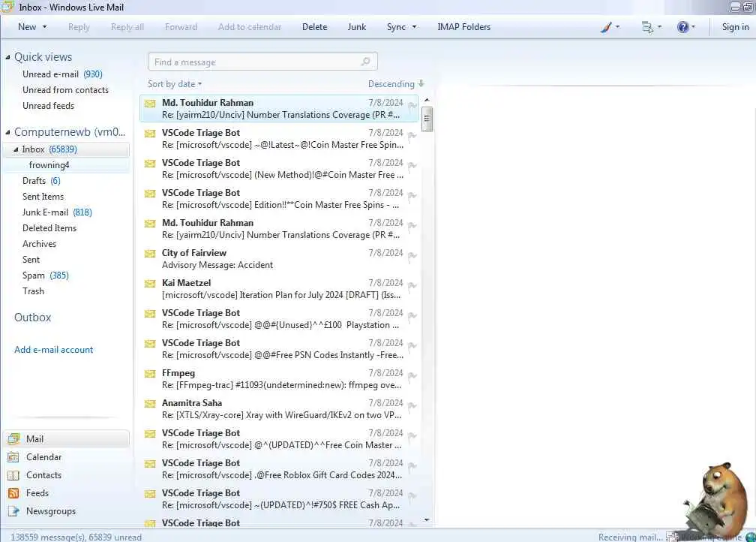Click the Sync toolbar button
This screenshot has height=542, width=756.
(x=396, y=27)
